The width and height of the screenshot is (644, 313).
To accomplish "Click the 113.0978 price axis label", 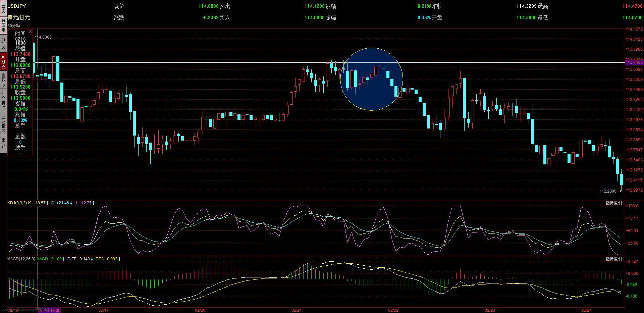I will [634, 120].
